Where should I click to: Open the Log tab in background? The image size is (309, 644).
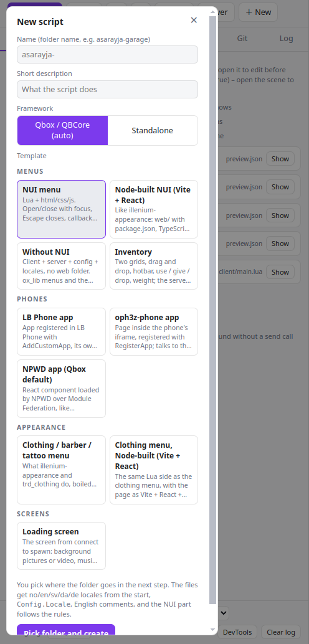pos(287,38)
